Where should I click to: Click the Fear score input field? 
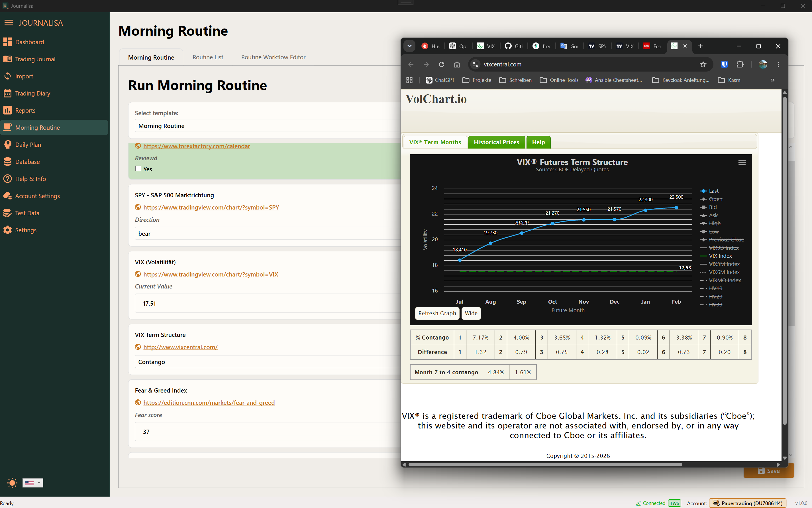point(268,432)
